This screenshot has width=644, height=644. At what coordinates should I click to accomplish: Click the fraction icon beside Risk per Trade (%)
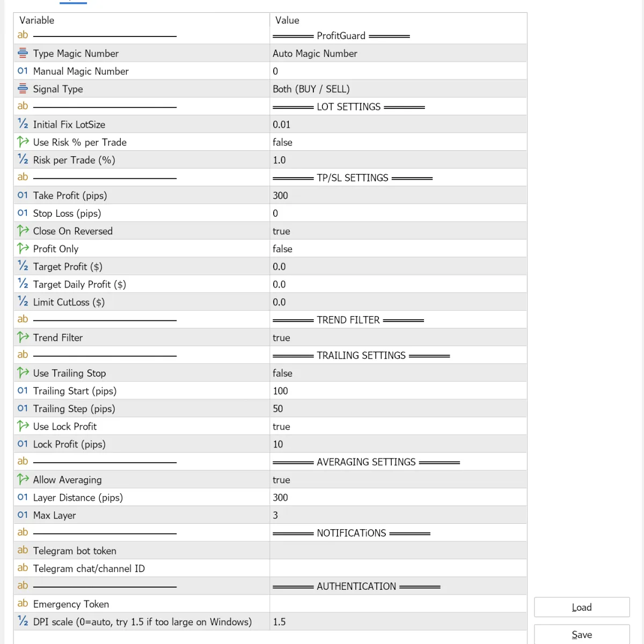pos(23,159)
